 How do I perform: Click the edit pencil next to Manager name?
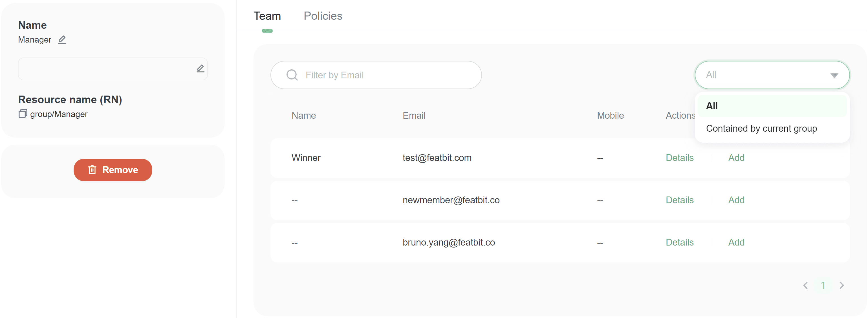click(x=62, y=40)
